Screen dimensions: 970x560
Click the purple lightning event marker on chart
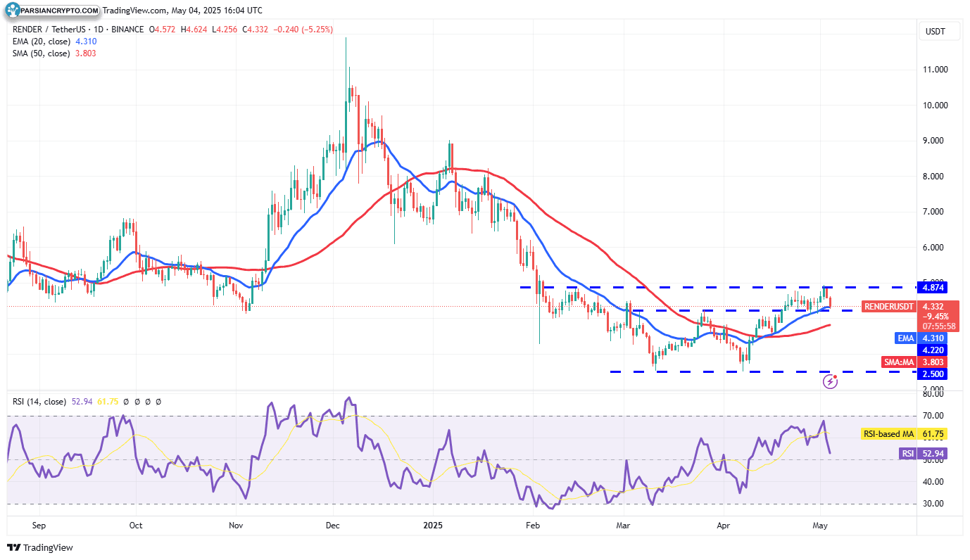tap(831, 381)
